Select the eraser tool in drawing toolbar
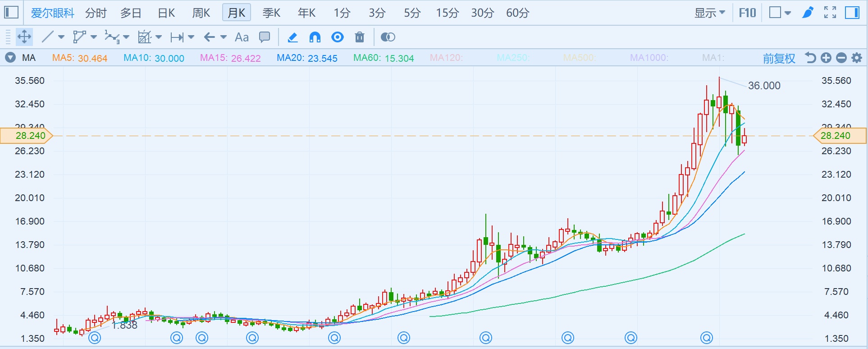The width and height of the screenshot is (868, 349). pyautogui.click(x=292, y=37)
